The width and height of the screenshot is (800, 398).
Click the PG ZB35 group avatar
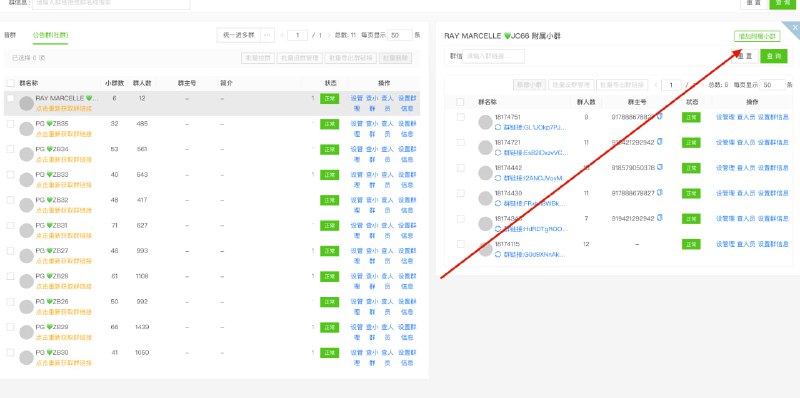pos(27,129)
